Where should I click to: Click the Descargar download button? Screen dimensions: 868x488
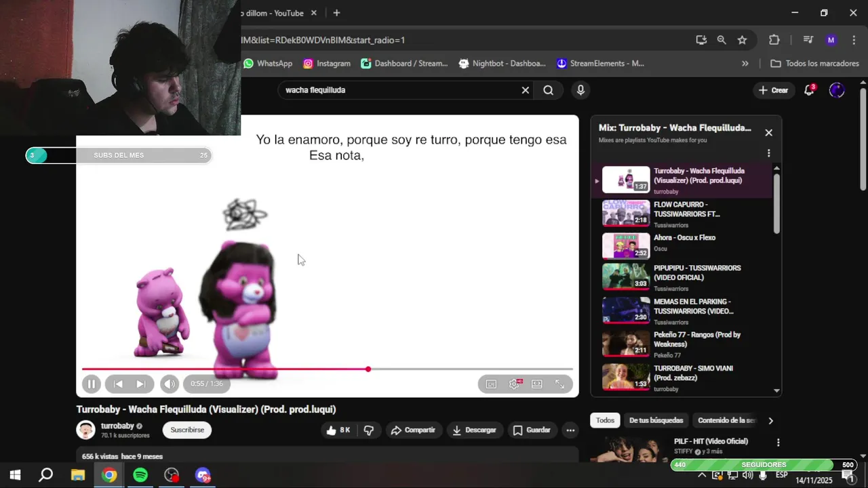[474, 430]
